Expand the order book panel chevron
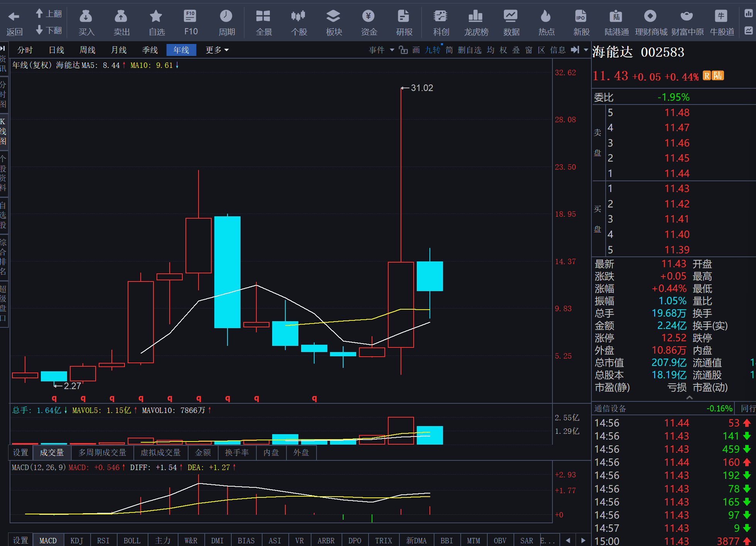The width and height of the screenshot is (756, 546). [x=690, y=398]
